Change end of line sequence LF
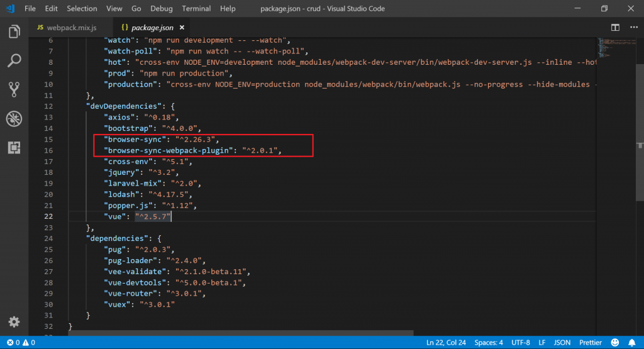 [x=541, y=343]
